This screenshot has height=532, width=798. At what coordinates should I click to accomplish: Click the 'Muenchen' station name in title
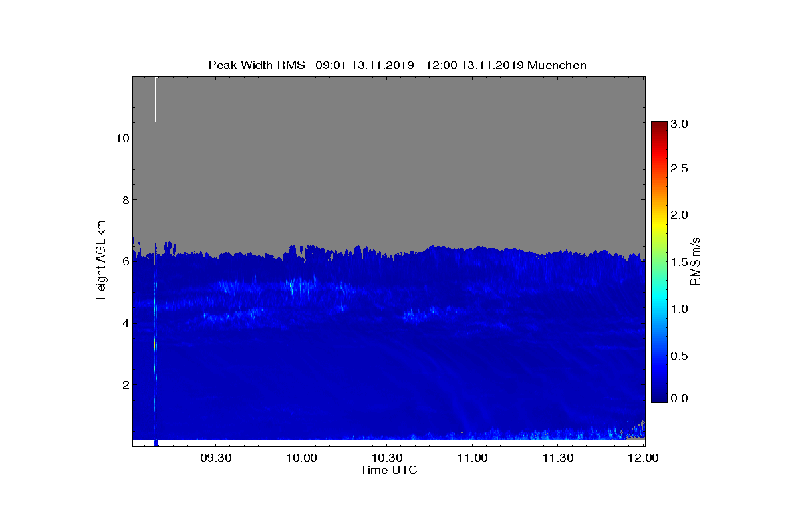(x=557, y=65)
